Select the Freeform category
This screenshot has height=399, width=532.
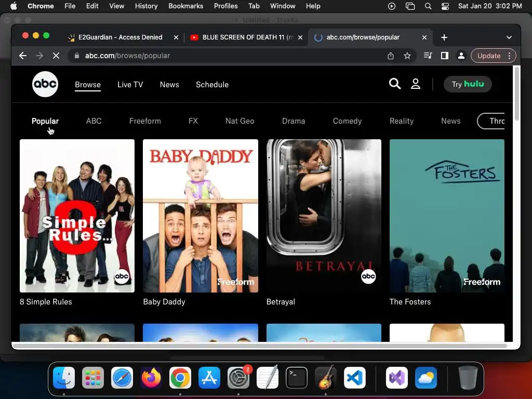coord(145,121)
